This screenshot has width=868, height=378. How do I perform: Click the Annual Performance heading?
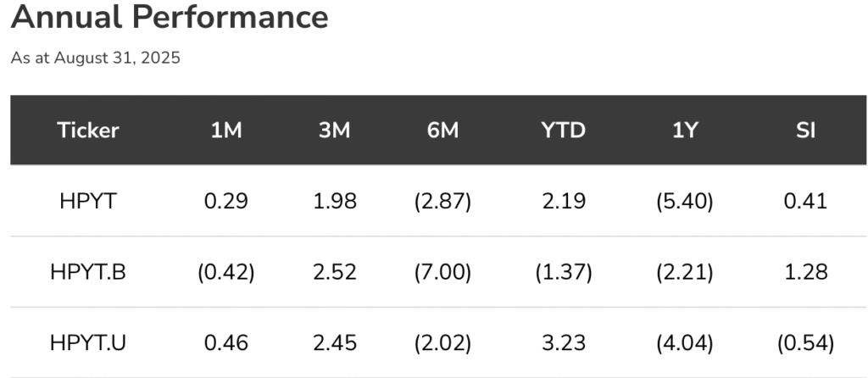point(170,17)
